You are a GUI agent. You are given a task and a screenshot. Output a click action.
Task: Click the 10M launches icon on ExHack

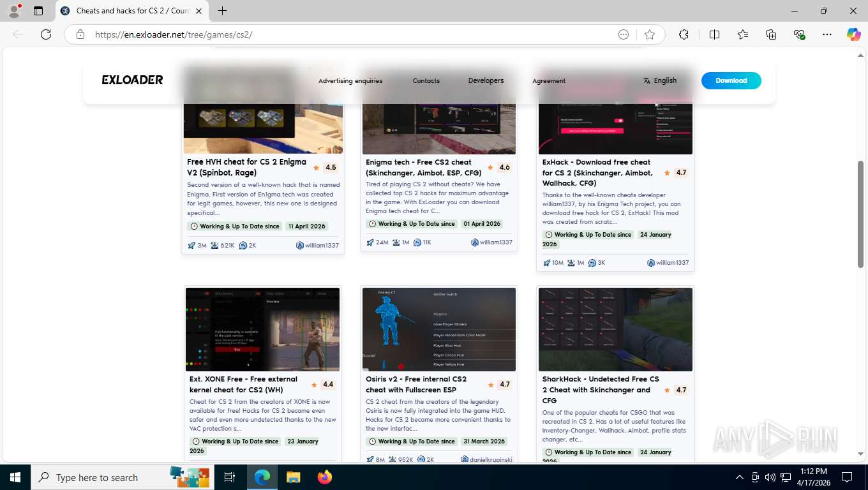pyautogui.click(x=547, y=263)
